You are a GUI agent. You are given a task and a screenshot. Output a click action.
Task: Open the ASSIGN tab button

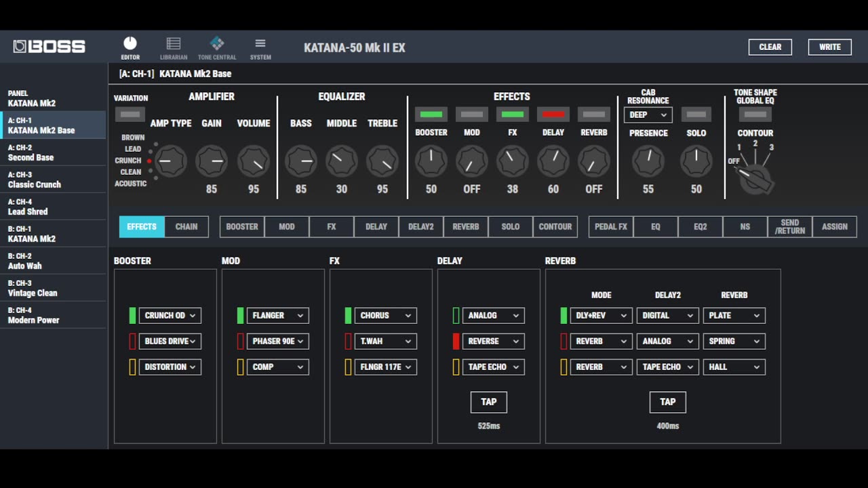(835, 226)
